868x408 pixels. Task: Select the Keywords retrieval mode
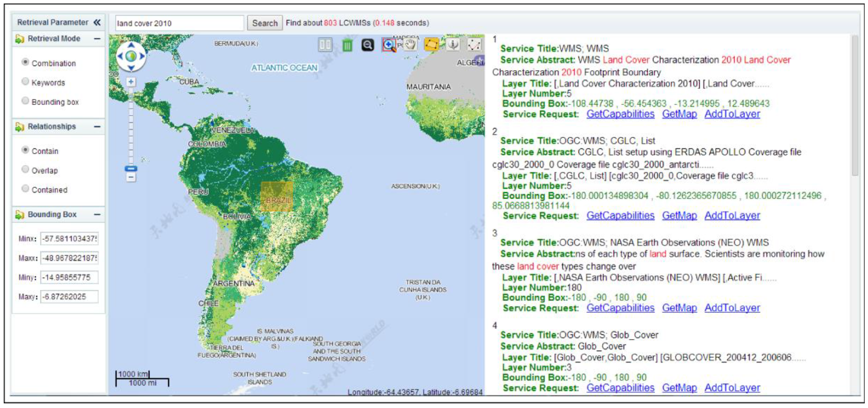[x=25, y=82]
